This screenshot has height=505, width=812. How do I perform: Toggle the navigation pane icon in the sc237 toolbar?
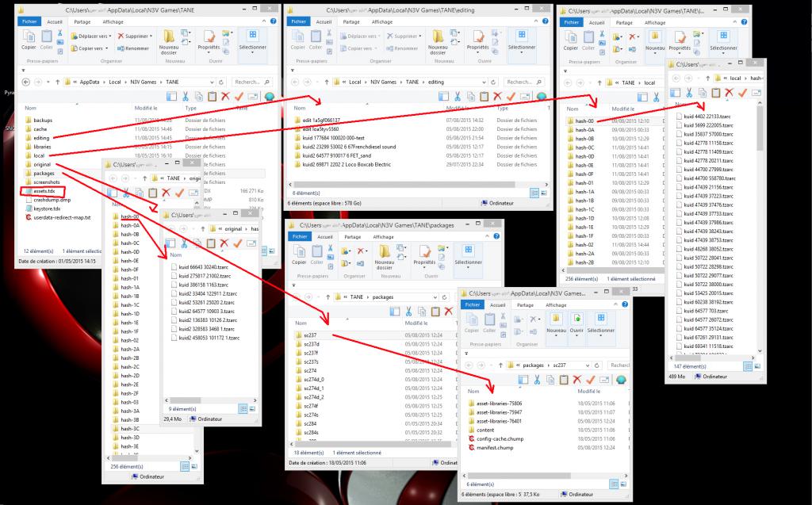coord(523,380)
